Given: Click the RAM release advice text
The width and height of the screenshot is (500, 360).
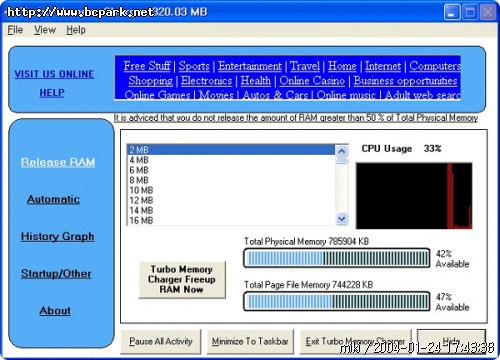Looking at the screenshot, I should point(296,118).
